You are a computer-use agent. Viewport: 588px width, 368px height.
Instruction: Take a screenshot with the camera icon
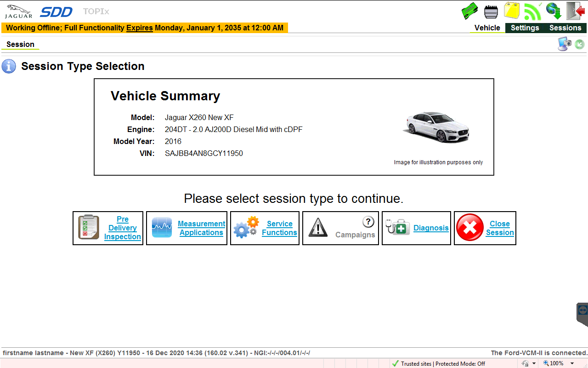click(x=565, y=44)
